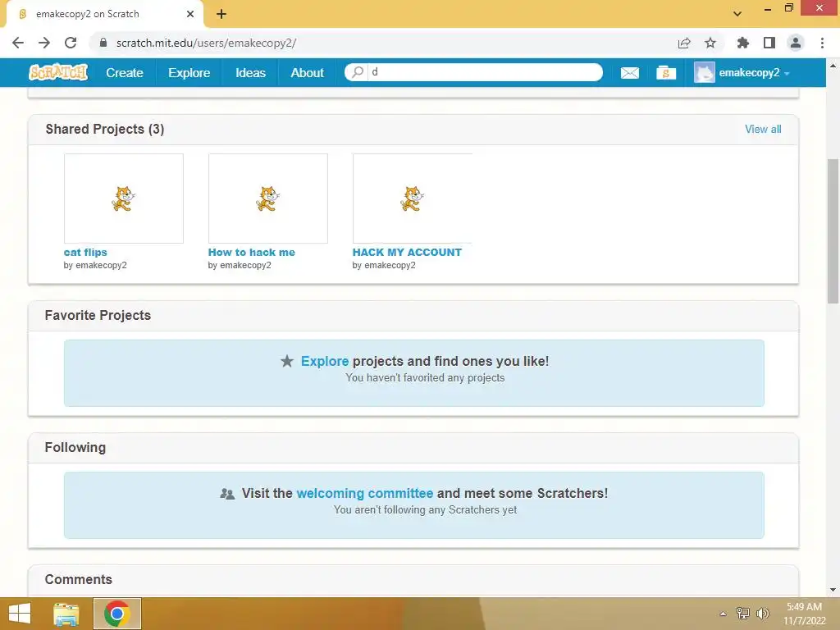
Task: Open the Chrome profile person icon
Action: tap(796, 43)
